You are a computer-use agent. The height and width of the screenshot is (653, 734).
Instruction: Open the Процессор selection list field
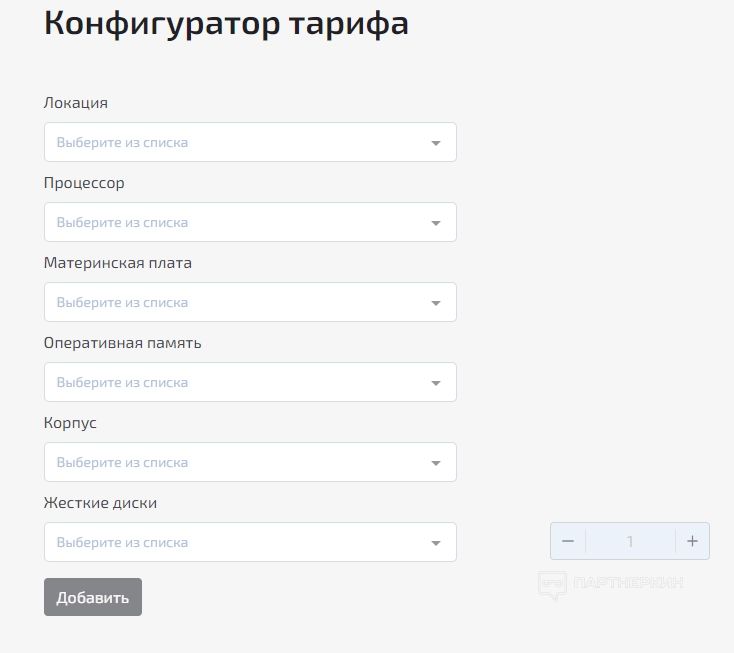(240, 222)
